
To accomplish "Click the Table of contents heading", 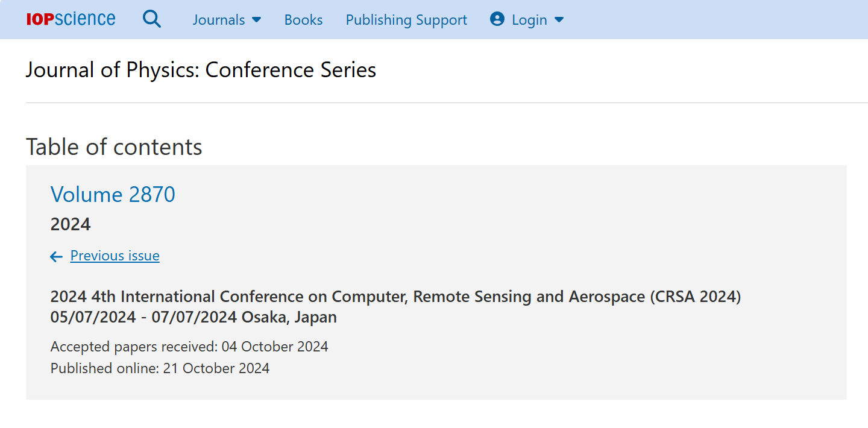I will [x=114, y=146].
